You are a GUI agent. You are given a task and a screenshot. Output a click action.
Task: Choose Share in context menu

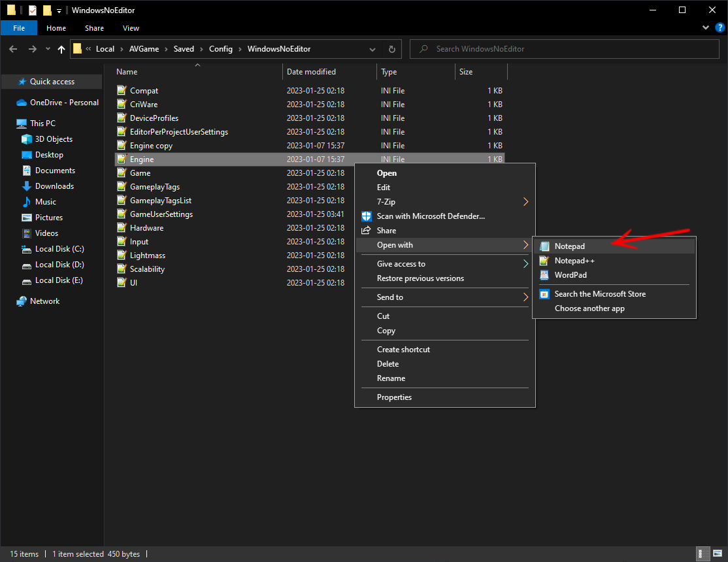(445, 231)
